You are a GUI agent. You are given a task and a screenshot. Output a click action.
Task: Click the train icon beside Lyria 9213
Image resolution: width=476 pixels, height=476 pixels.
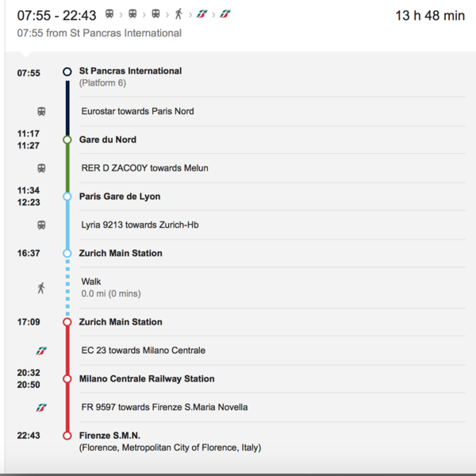point(41,225)
